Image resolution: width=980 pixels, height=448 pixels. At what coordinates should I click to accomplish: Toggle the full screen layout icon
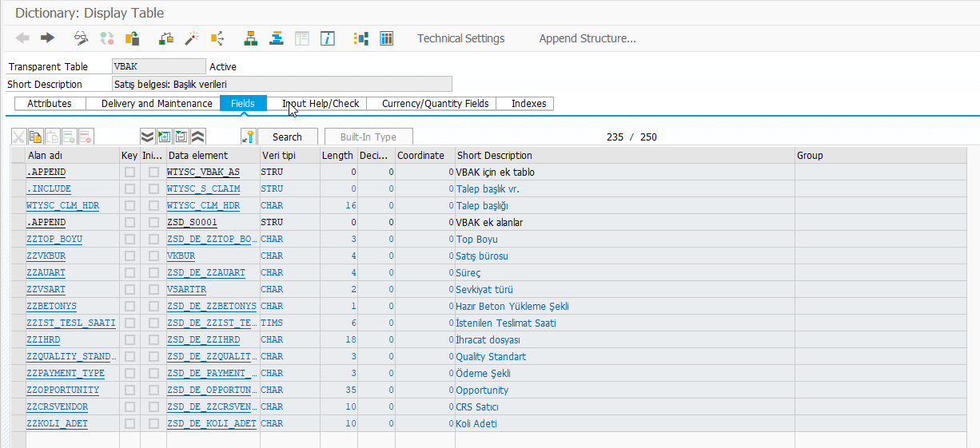coord(302,38)
